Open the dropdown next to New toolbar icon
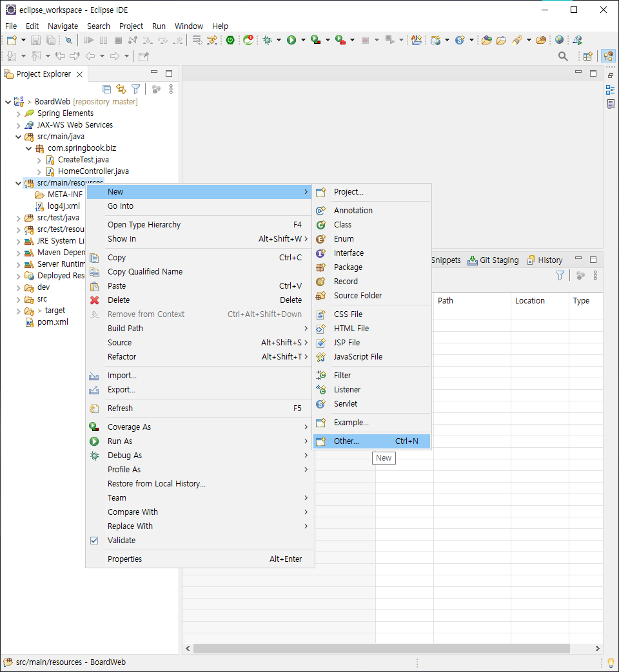The width and height of the screenshot is (619, 672). (23, 40)
